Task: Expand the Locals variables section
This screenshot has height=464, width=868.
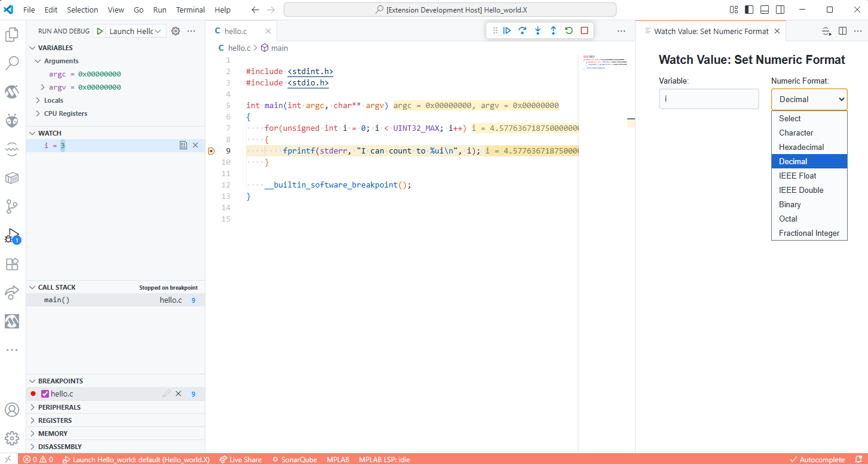Action: click(53, 100)
